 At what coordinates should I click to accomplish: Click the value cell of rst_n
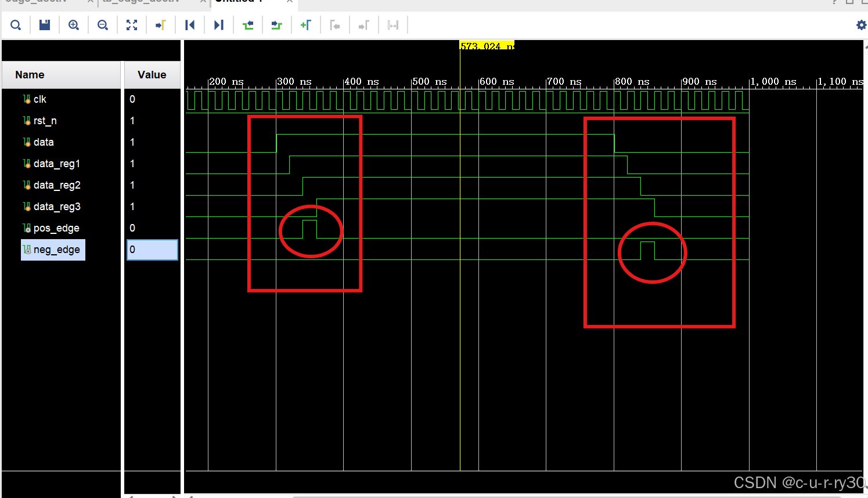(x=152, y=121)
